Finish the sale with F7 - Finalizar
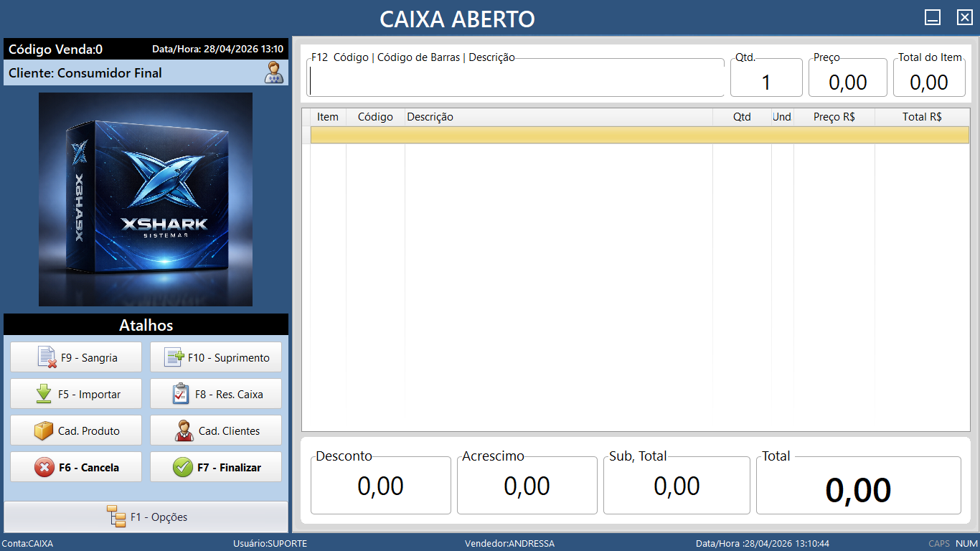The image size is (980, 551). tap(216, 467)
